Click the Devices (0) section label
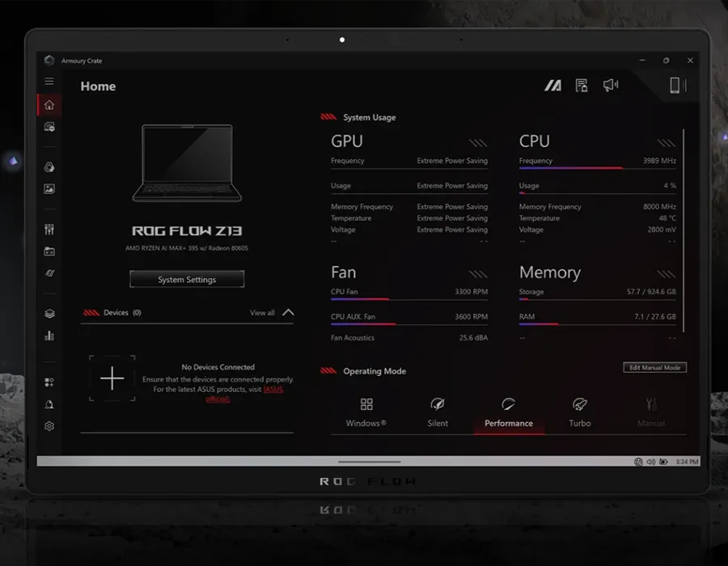The image size is (728, 566). click(x=123, y=313)
